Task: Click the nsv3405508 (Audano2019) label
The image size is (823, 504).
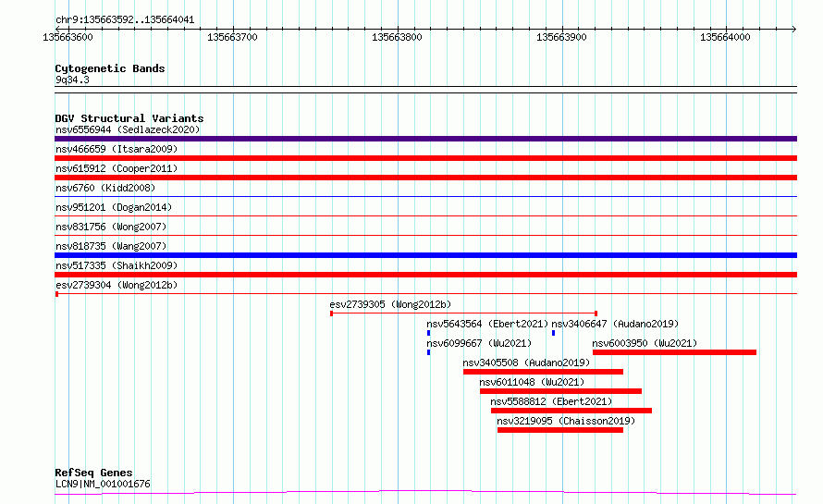Action: 526,363
